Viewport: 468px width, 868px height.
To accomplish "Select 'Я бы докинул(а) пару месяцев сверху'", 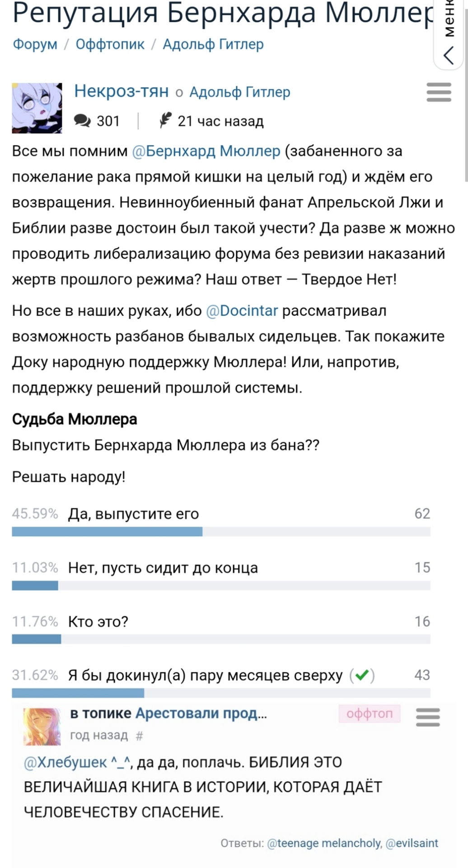I will (x=205, y=675).
